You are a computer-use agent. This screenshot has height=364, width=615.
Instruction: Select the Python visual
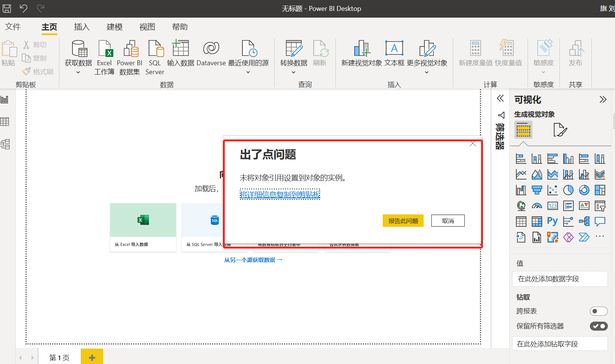click(552, 221)
